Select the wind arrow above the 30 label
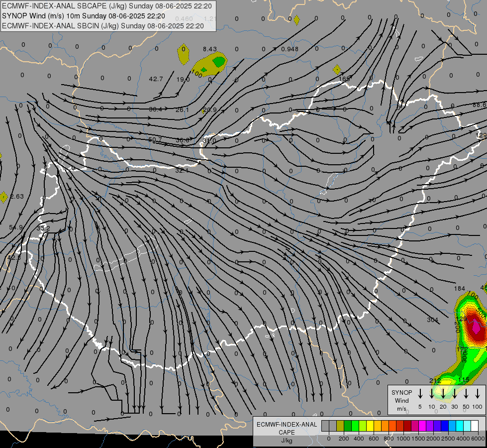 pos(455,393)
